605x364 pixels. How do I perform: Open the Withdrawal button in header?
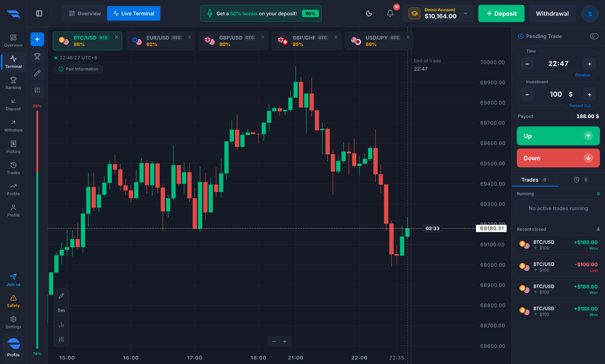pyautogui.click(x=552, y=13)
